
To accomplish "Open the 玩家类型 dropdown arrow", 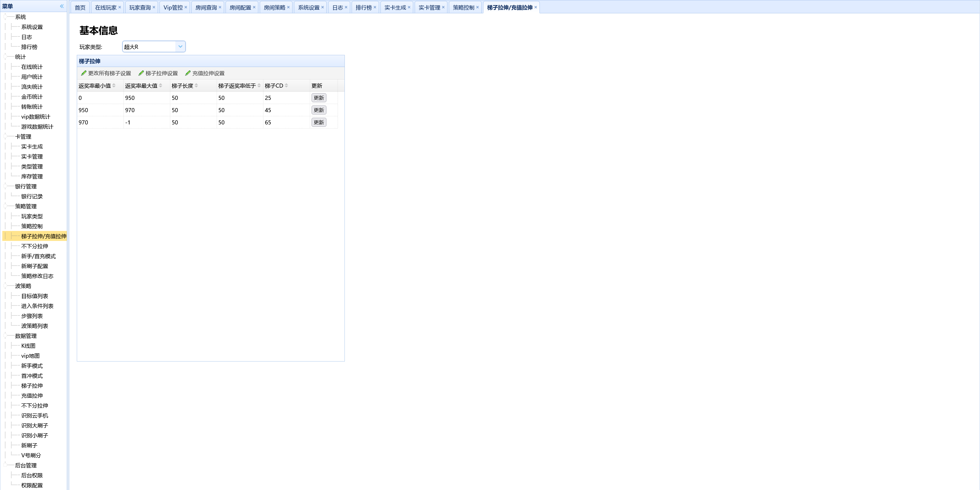I will (x=180, y=46).
